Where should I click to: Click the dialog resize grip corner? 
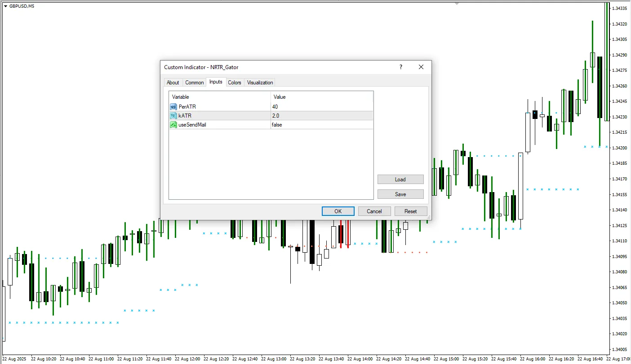point(429,217)
